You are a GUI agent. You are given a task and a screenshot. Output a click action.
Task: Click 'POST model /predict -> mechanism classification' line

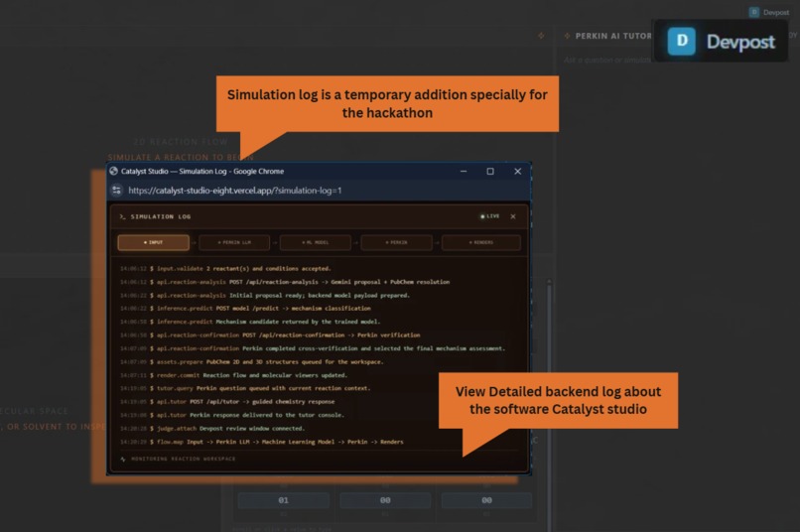245,308
